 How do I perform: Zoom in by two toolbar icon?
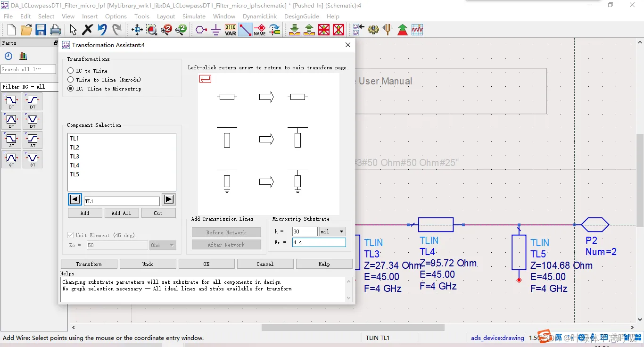coord(166,30)
